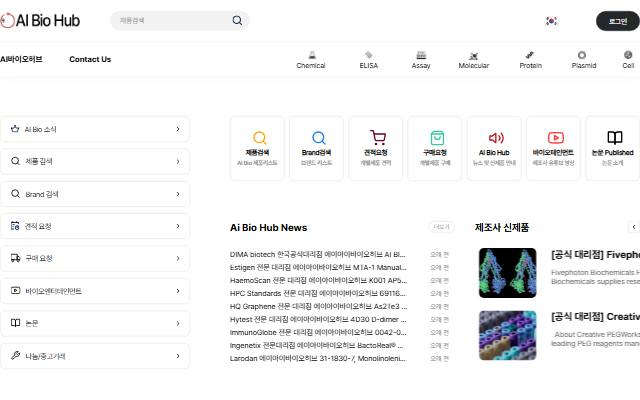Click the 구매 요청 sidebar truck icon

pos(16,258)
